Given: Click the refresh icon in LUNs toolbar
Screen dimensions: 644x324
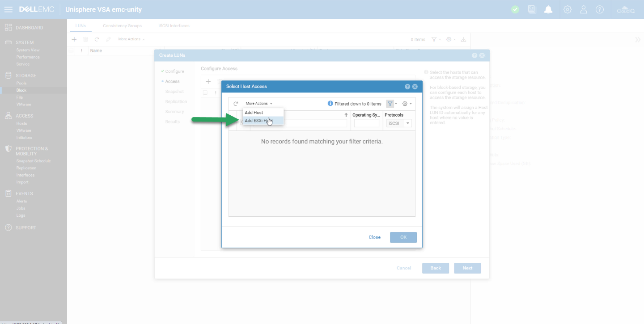Looking at the screenshot, I should coord(97,39).
